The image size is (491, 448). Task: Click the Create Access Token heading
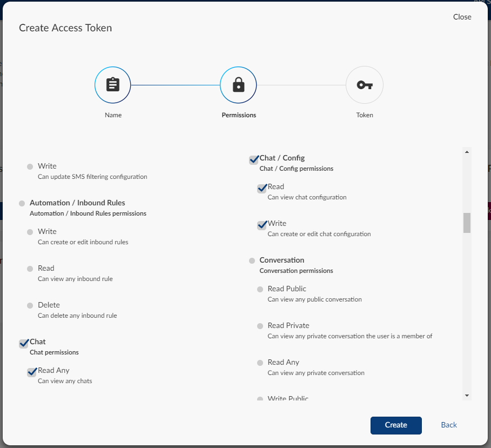click(x=65, y=28)
